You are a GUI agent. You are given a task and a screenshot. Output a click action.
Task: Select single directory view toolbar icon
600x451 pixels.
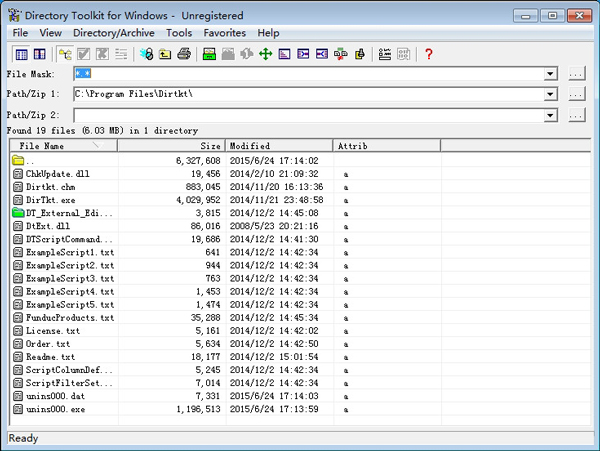click(21, 54)
